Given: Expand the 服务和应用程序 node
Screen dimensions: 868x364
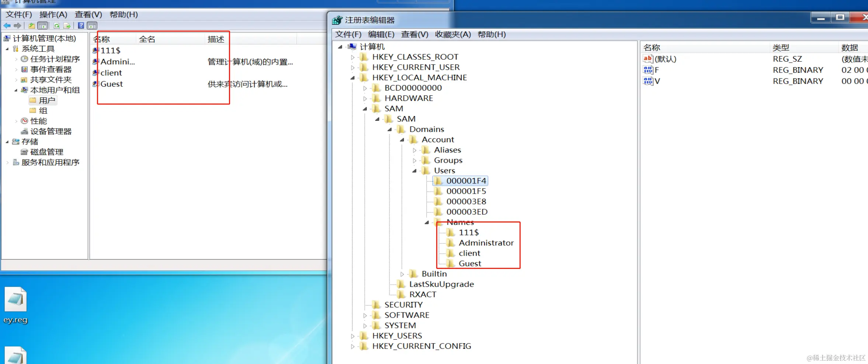Looking at the screenshot, I should click(x=7, y=162).
